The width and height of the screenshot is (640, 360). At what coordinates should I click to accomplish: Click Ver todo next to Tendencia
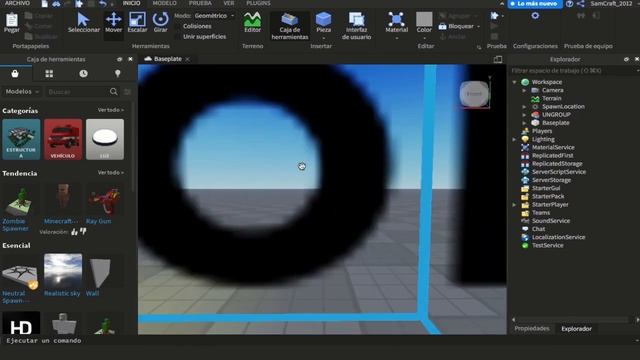click(111, 173)
